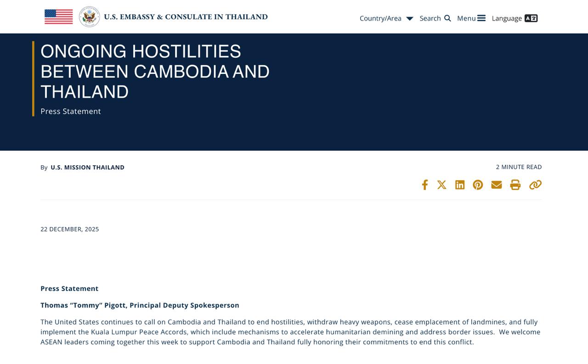The image size is (588, 364).
Task: Click the magnifying glass search icon
Action: pos(447,18)
